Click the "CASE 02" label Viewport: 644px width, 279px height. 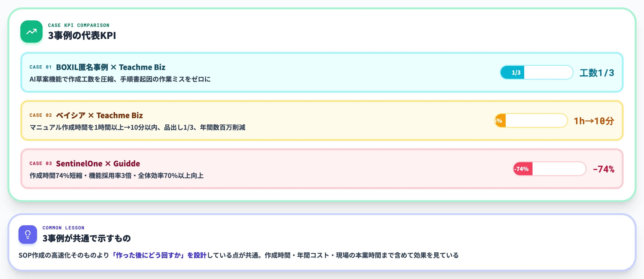click(40, 115)
